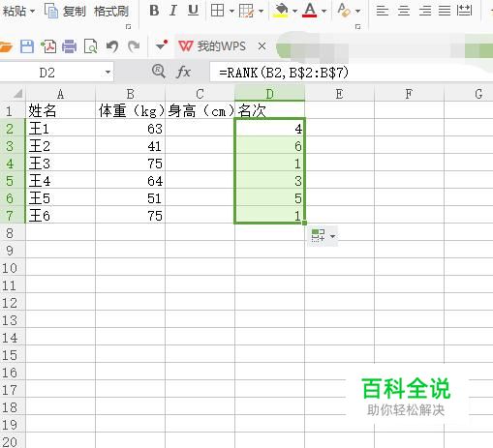Align text right
Image resolution: width=493 pixels, height=448 pixels.
point(424,11)
